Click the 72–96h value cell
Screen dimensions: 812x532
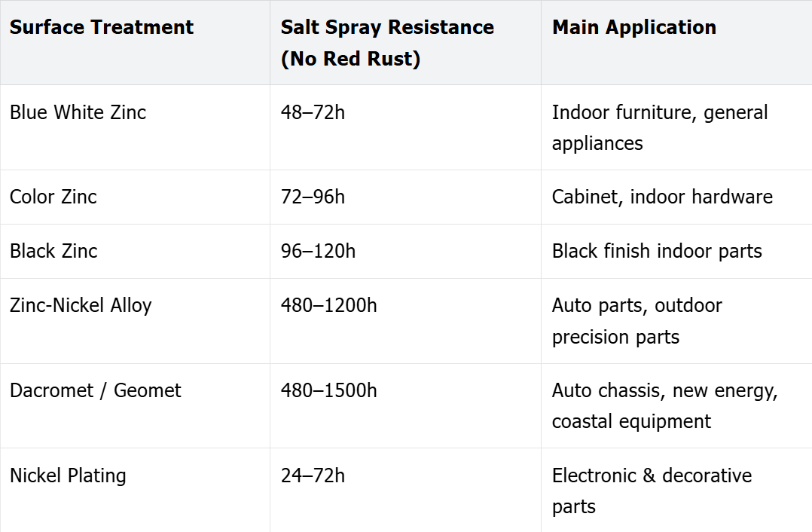313,197
